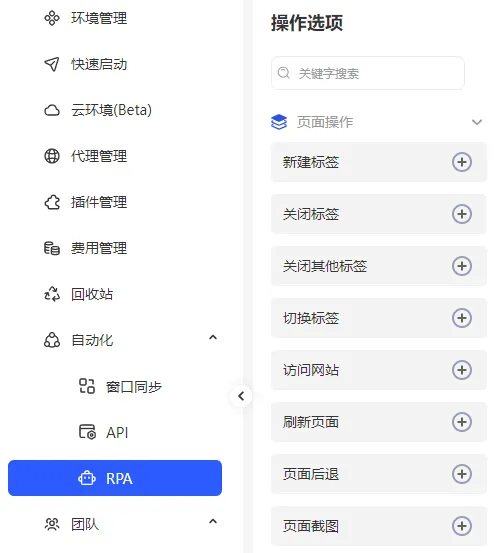Collapse the 团队 menu group

point(213,521)
